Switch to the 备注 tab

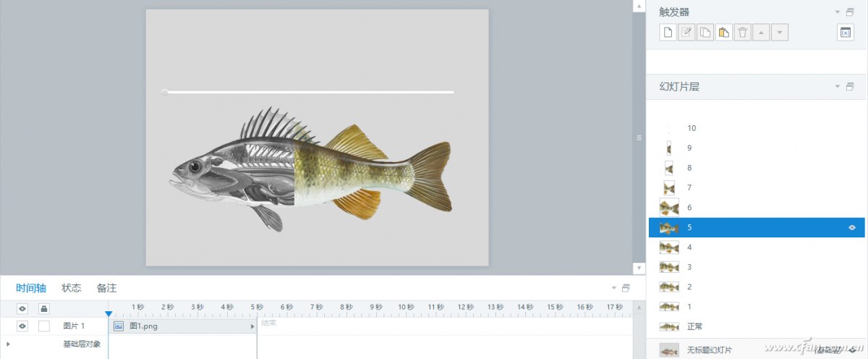point(106,288)
